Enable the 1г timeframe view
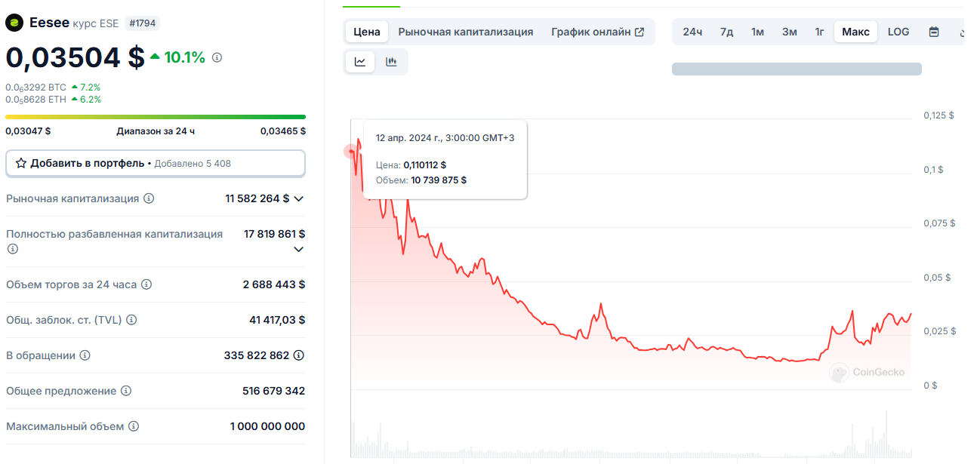980x464 pixels. coord(819,32)
